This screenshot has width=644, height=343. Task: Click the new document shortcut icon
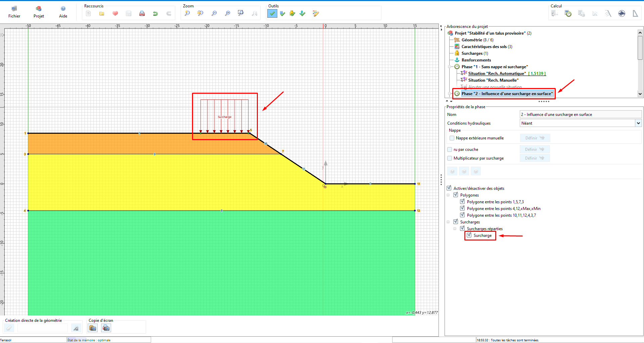pos(88,13)
